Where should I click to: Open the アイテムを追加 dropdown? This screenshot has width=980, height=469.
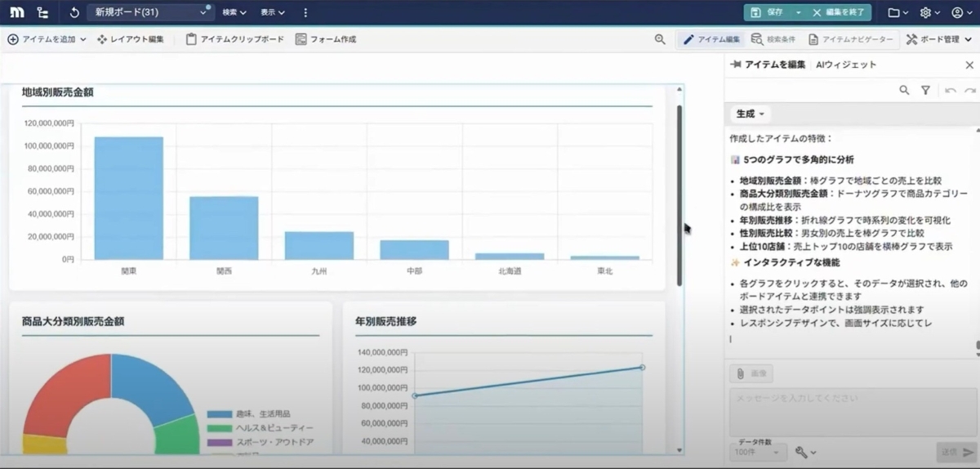coord(47,39)
